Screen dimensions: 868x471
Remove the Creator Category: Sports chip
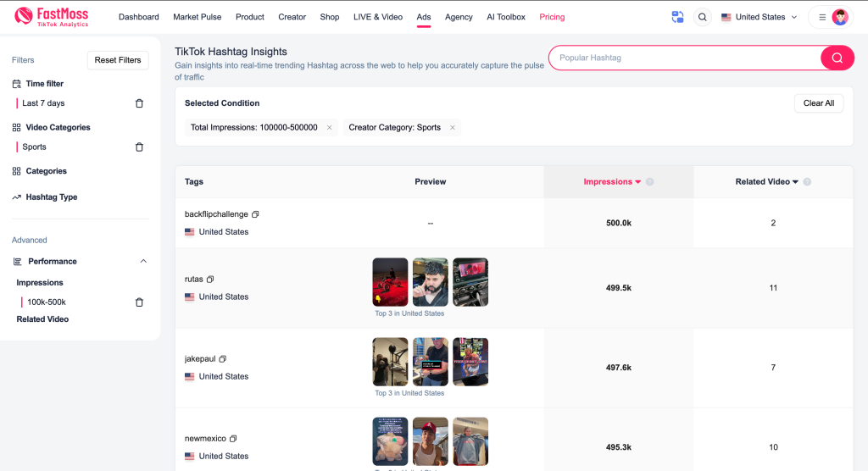click(453, 128)
